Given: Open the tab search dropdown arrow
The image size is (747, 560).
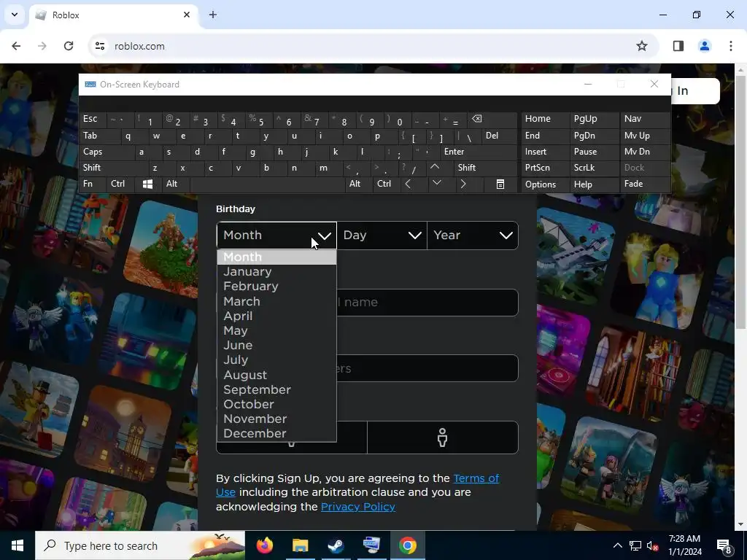Looking at the screenshot, I should tap(15, 15).
